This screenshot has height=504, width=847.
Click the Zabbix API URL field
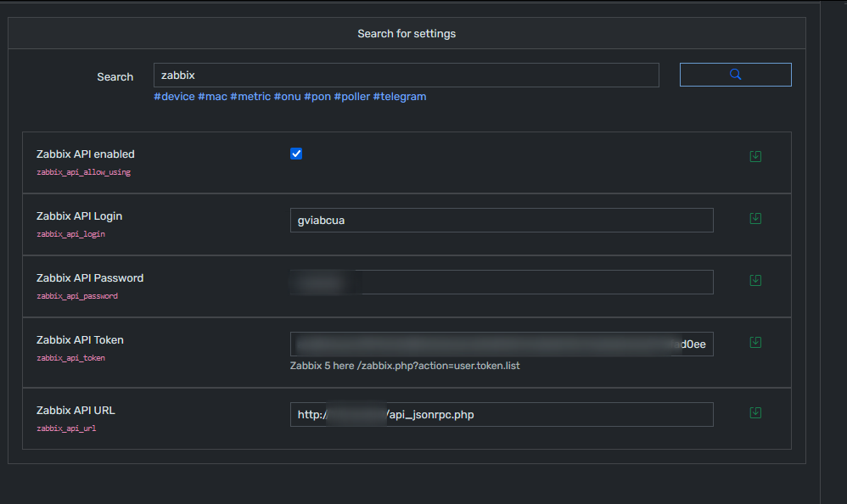pos(502,414)
